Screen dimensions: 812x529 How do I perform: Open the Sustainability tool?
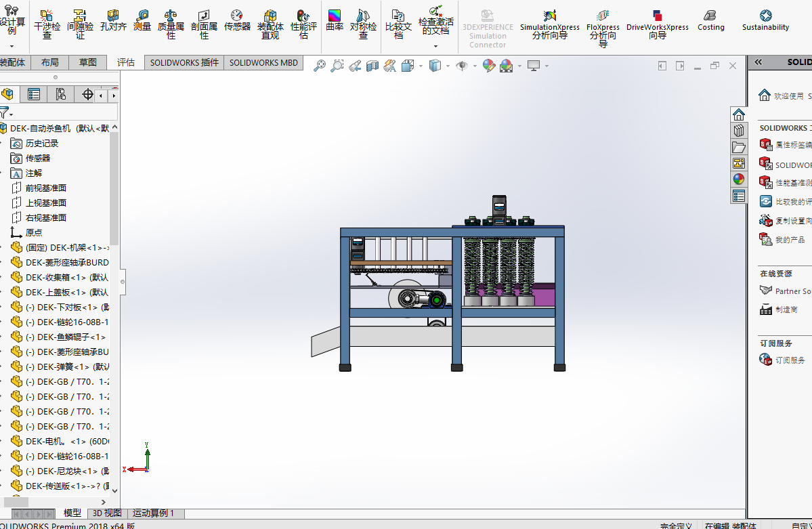765,21
